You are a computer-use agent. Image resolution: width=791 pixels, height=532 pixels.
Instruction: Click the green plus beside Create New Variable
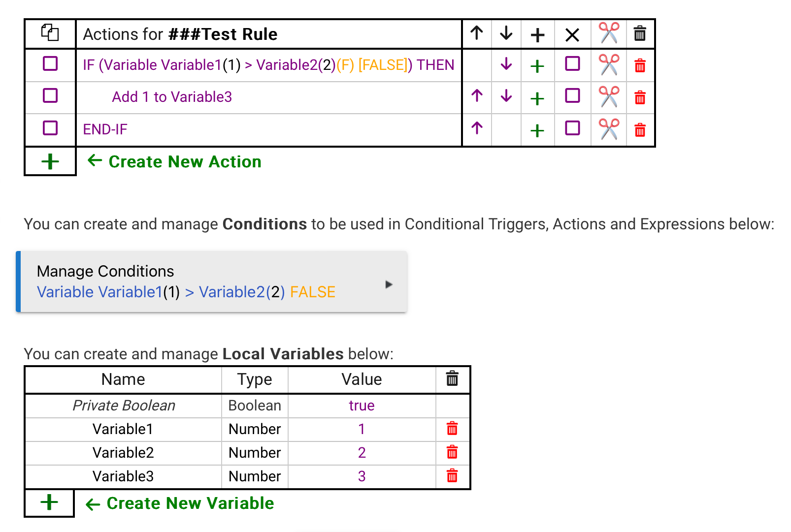49,502
